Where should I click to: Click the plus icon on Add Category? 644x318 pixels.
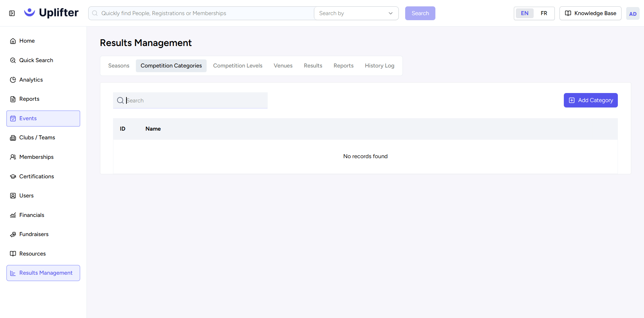[x=572, y=100]
